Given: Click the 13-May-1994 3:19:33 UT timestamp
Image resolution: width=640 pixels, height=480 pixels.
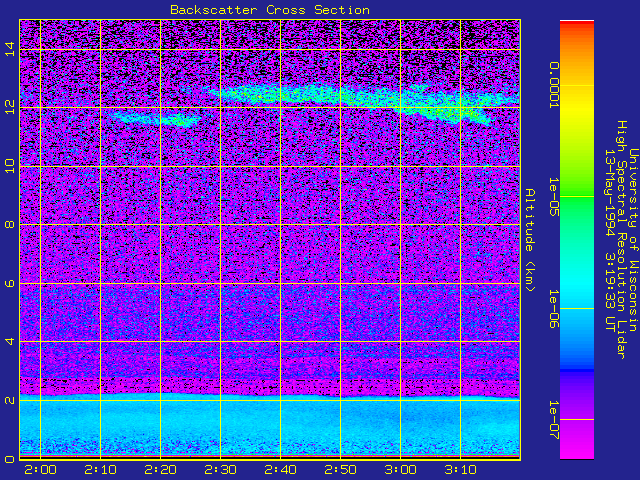Looking at the screenshot, I should click(x=610, y=240).
